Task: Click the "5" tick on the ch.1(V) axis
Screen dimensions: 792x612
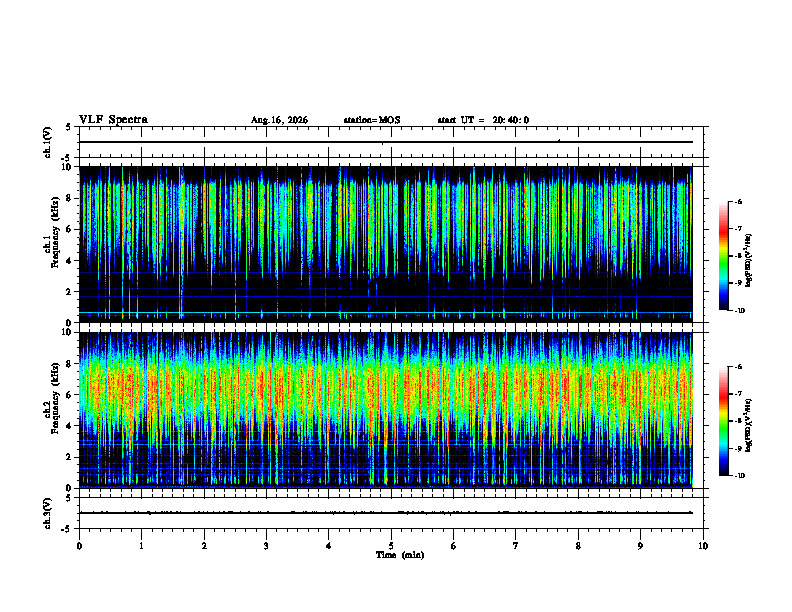Action: click(68, 127)
